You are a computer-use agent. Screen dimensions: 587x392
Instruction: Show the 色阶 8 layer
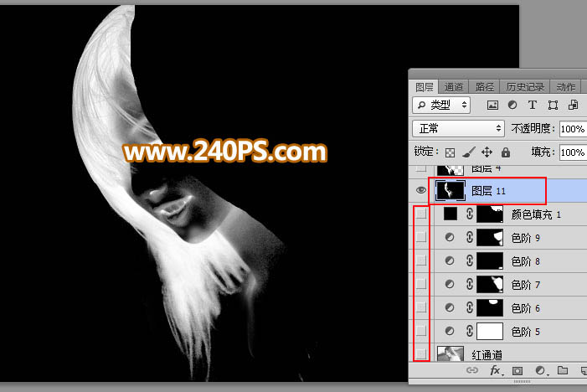pyautogui.click(x=421, y=260)
